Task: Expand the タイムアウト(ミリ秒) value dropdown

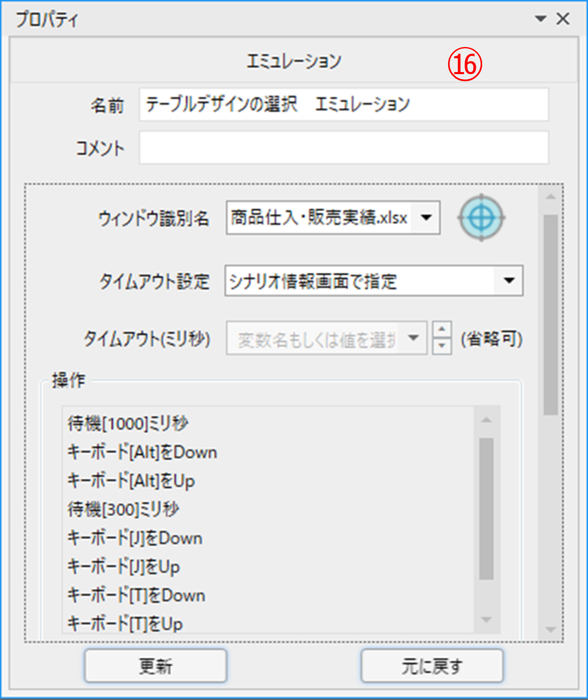Action: (x=413, y=338)
